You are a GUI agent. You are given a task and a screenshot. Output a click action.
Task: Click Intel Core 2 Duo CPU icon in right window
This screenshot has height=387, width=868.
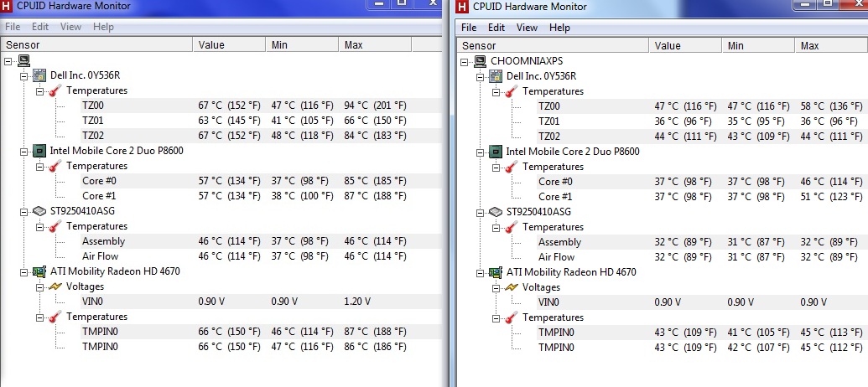(496, 152)
